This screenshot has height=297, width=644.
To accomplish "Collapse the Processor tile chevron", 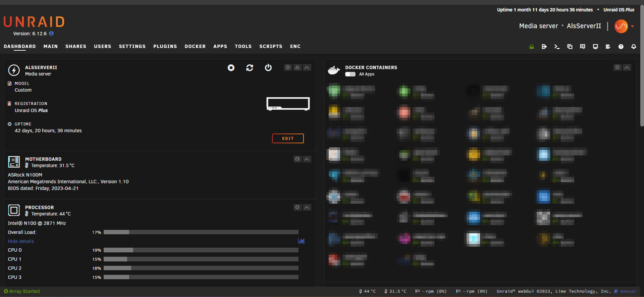I will click(x=307, y=207).
